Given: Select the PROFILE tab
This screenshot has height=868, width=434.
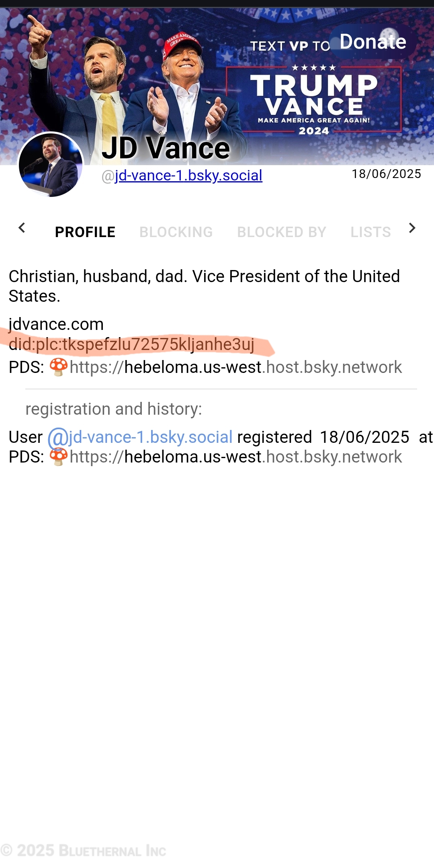Looking at the screenshot, I should click(85, 232).
